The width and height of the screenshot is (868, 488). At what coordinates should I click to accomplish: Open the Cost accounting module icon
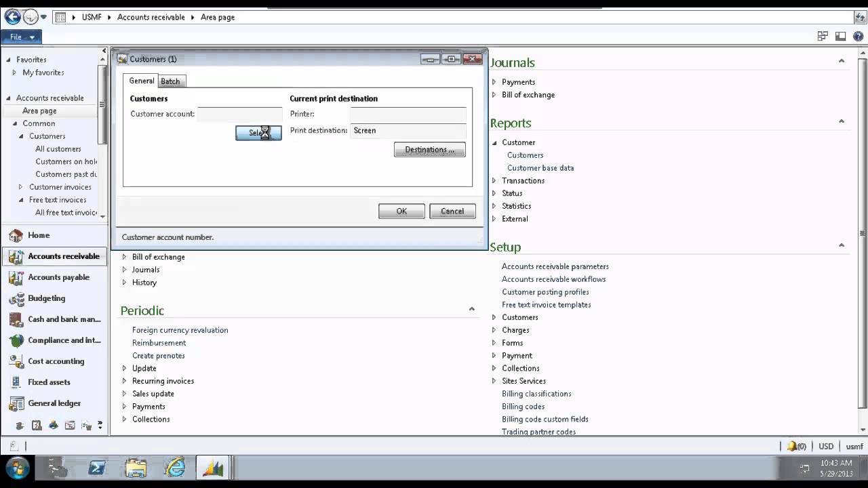[16, 361]
